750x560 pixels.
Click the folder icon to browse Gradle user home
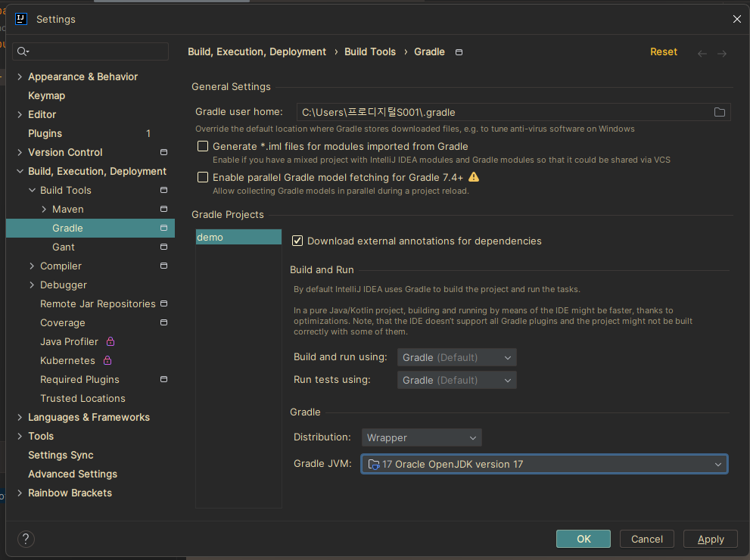pyautogui.click(x=719, y=111)
